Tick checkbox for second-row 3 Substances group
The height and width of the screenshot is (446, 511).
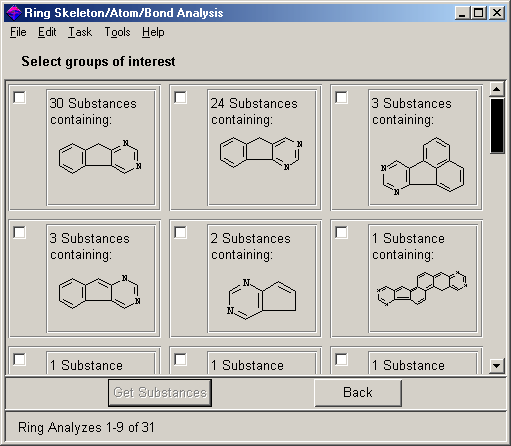(19, 232)
